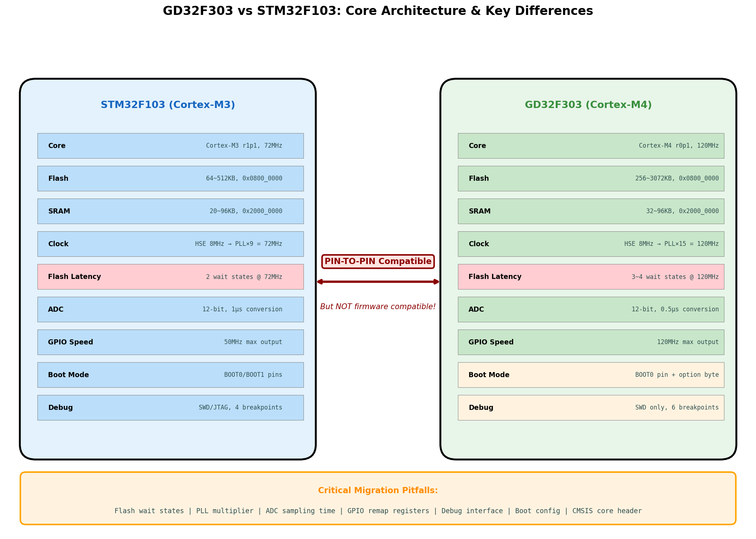Image resolution: width=756 pixels, height=539 pixels.
Task: Click "GPIO Speed" label in the STM32F103 panel
Action: (71, 342)
